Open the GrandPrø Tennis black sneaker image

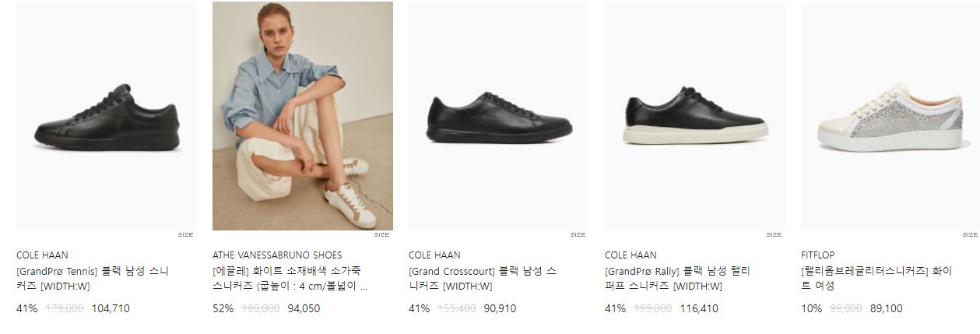click(x=107, y=115)
